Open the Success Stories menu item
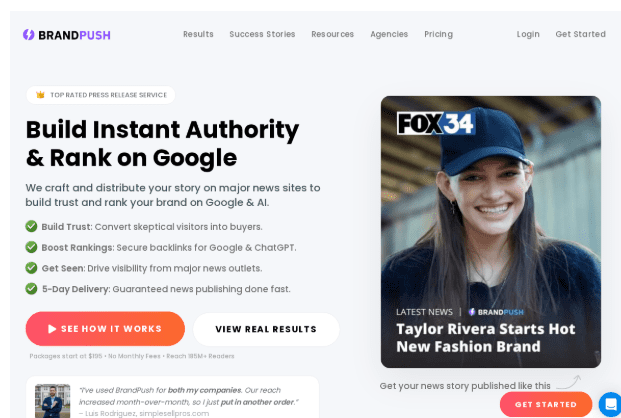 (x=262, y=34)
